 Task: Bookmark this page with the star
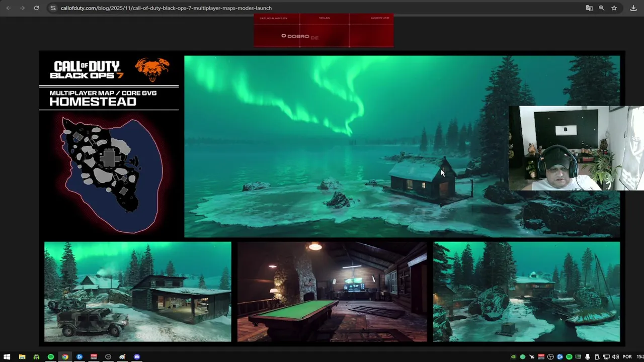coord(614,8)
